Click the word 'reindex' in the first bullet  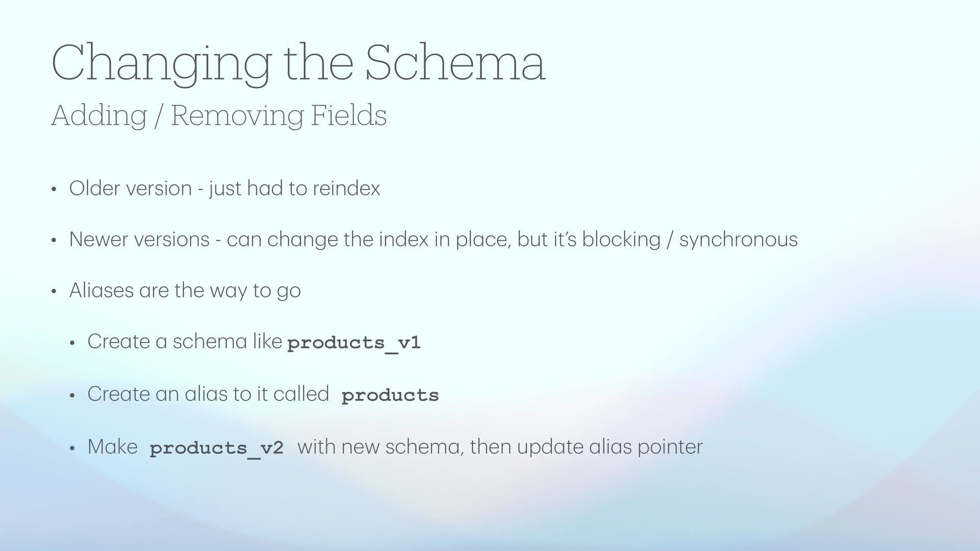[x=346, y=189]
